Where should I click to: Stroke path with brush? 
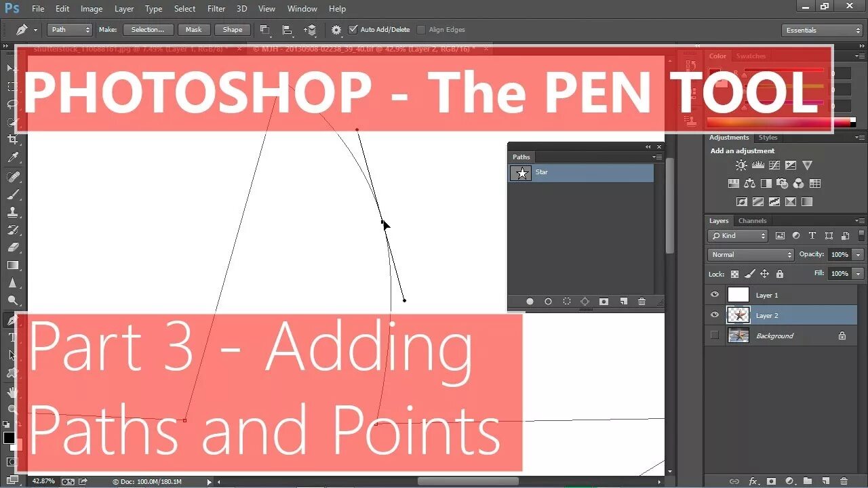548,302
